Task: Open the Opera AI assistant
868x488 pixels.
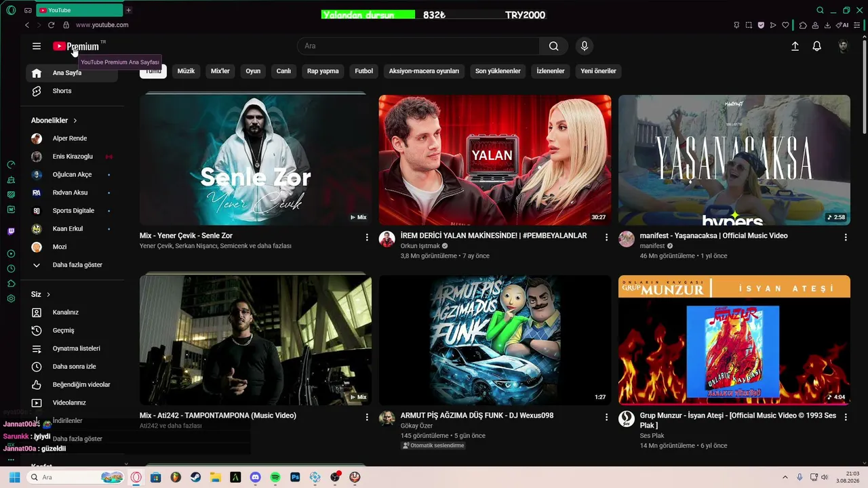Action: coord(842,25)
